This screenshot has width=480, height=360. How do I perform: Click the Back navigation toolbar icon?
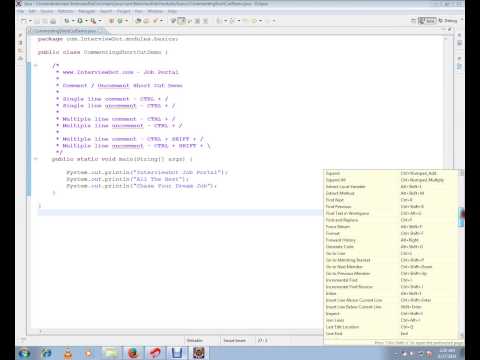[255, 21]
